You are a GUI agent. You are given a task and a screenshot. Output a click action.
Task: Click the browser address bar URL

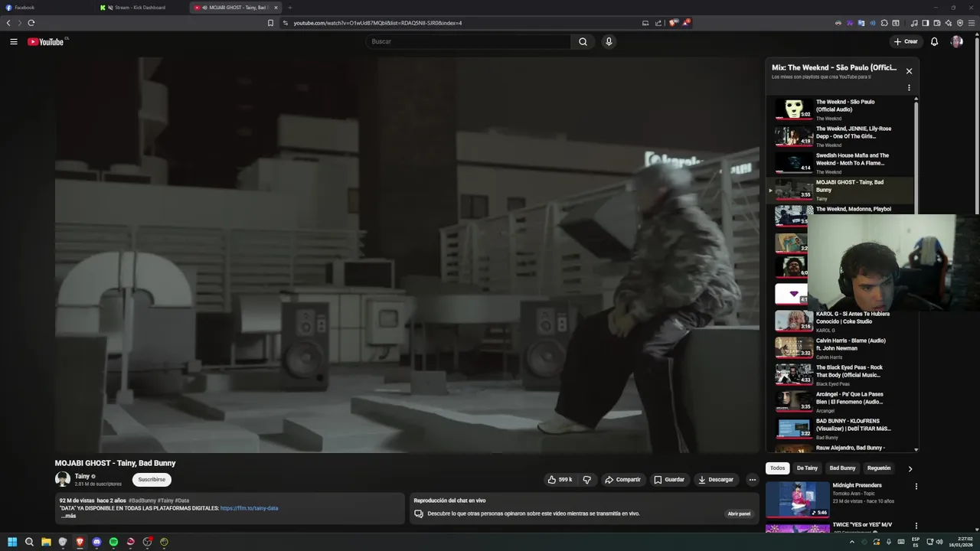[377, 23]
